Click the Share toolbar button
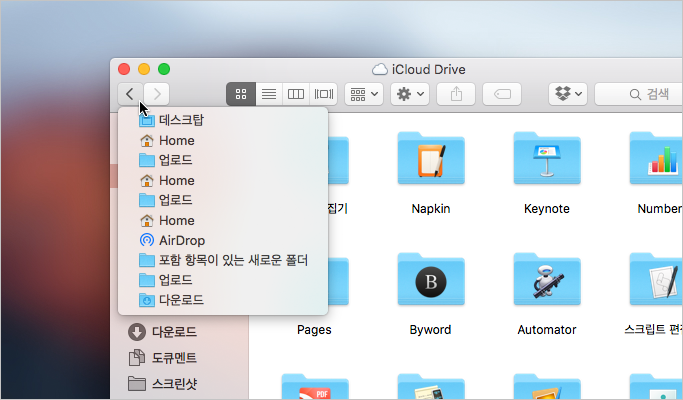 tap(456, 94)
